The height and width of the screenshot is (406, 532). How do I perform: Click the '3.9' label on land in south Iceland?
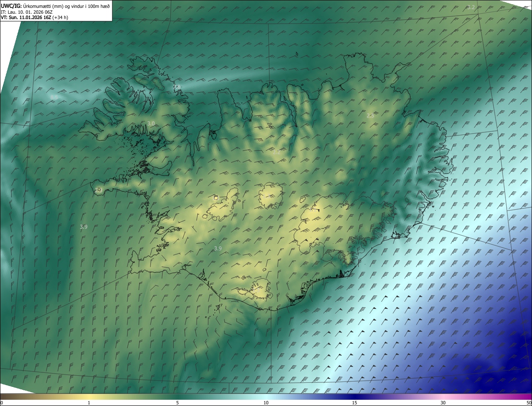click(x=218, y=248)
